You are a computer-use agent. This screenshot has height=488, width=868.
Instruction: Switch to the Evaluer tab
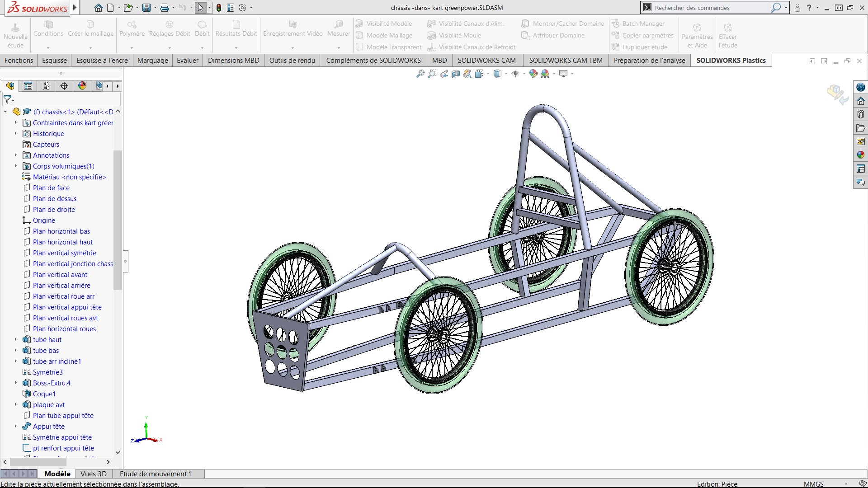click(188, 61)
